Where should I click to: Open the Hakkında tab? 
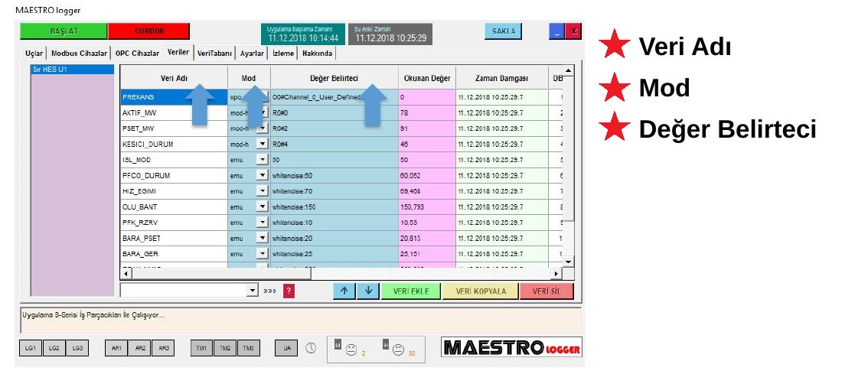coord(317,54)
